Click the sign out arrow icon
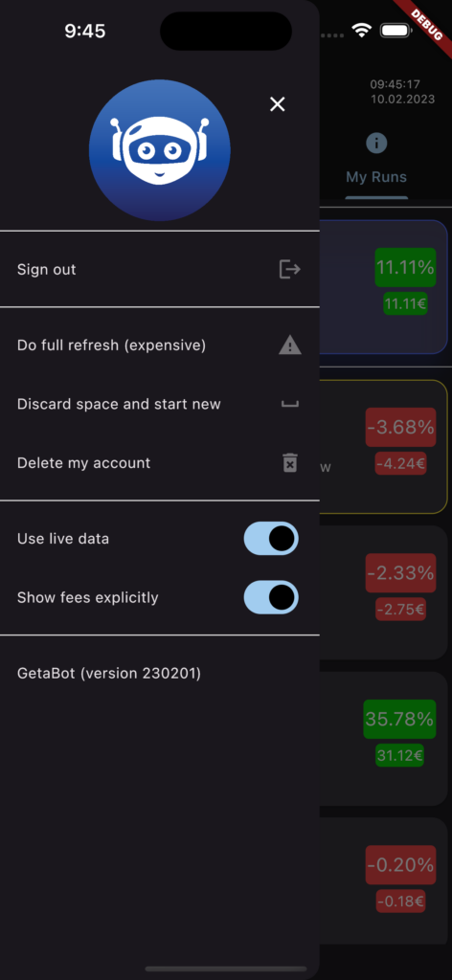The width and height of the screenshot is (452, 980). [x=289, y=269]
